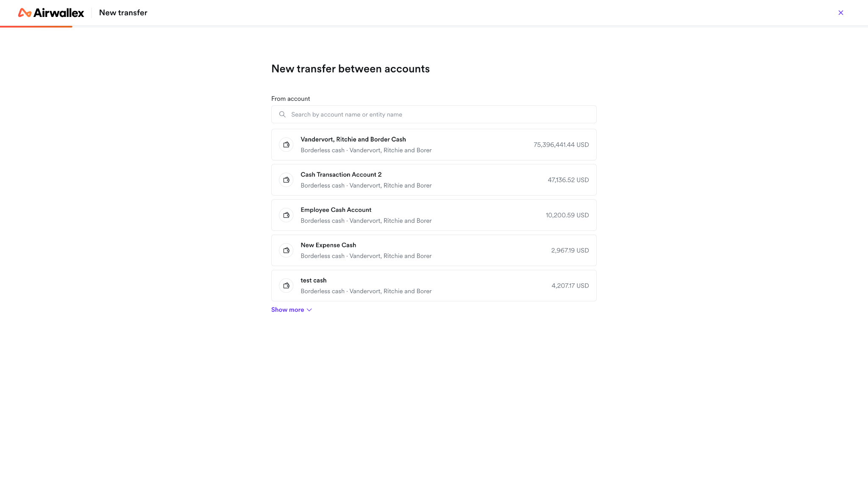Viewport: 868px width, 488px height.
Task: Select Vandervort, Ritchie and Border Cash account
Action: click(x=434, y=145)
